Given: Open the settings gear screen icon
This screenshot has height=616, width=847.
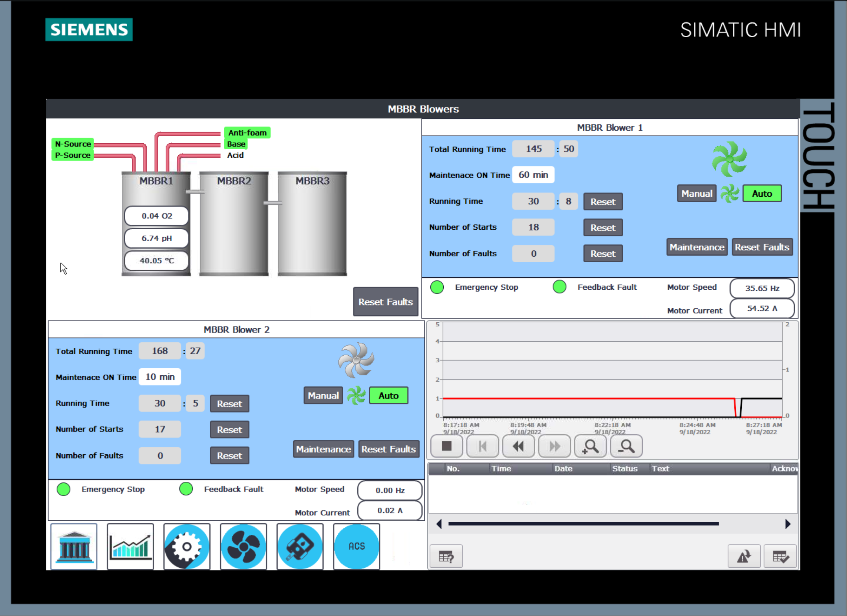Looking at the screenshot, I should coord(187,546).
